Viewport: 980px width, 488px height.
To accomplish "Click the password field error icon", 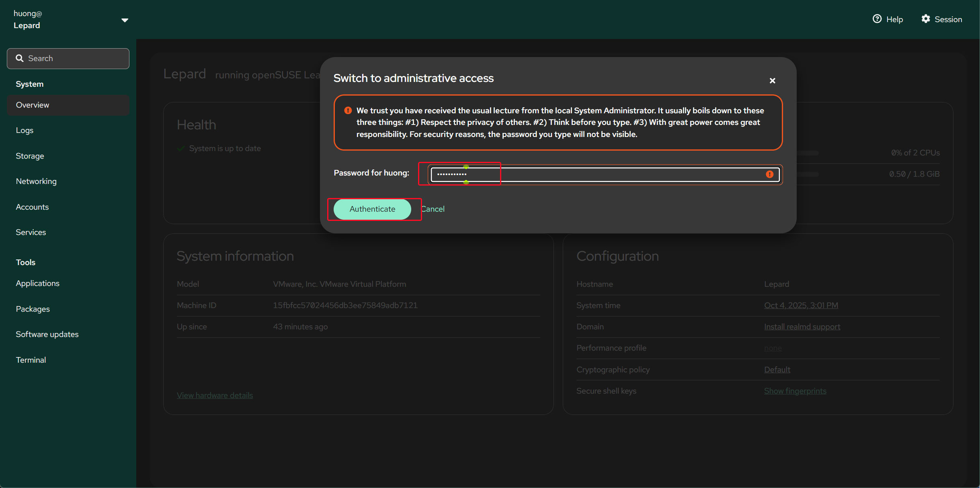I will coord(769,174).
